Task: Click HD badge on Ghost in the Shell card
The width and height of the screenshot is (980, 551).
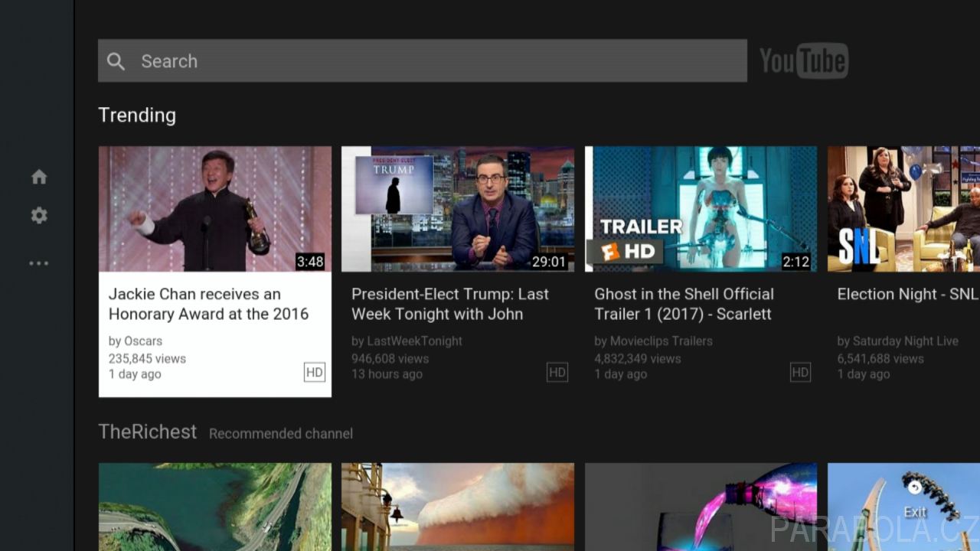Action: coord(800,373)
